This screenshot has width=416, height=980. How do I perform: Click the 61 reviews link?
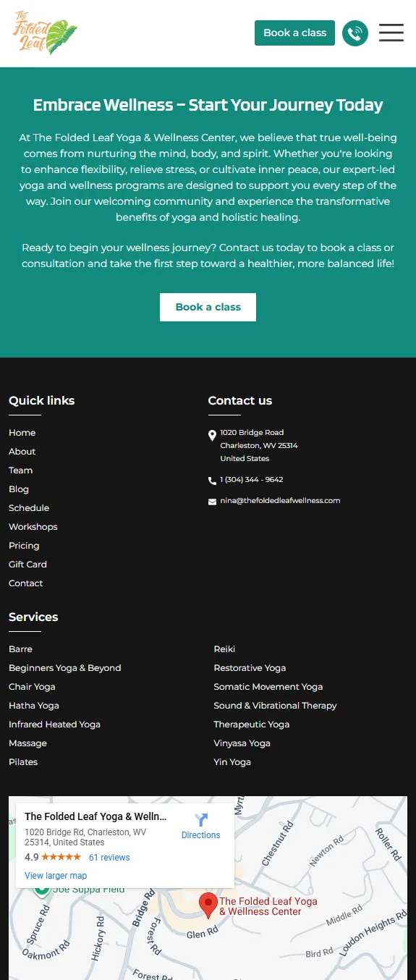tap(109, 858)
